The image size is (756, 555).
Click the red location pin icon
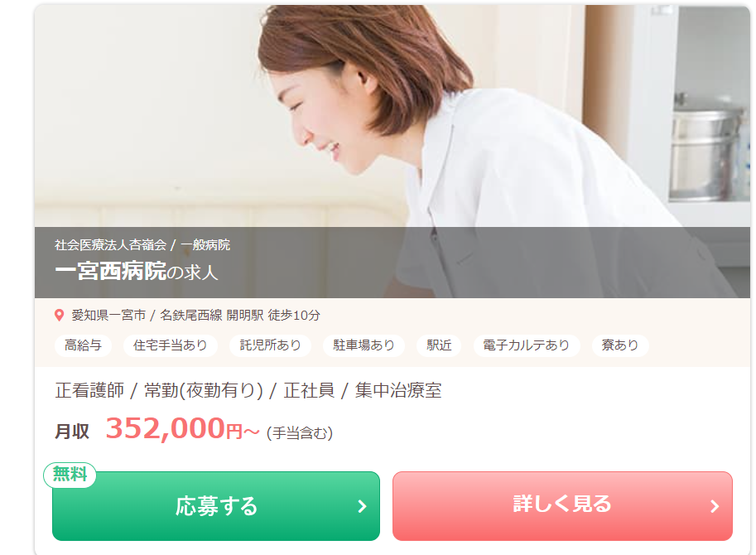click(59, 316)
